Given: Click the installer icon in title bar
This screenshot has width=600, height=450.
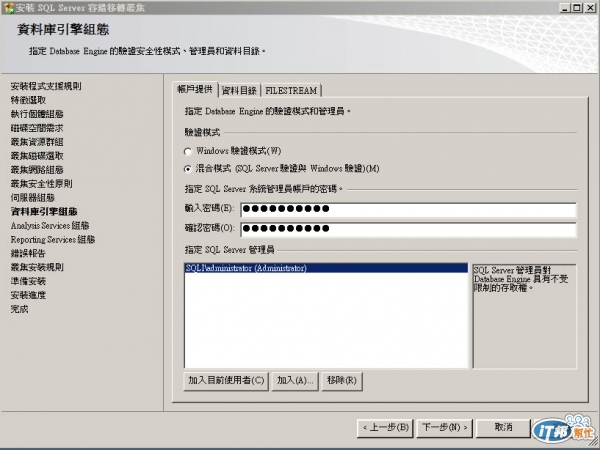Looking at the screenshot, I should point(8,8).
